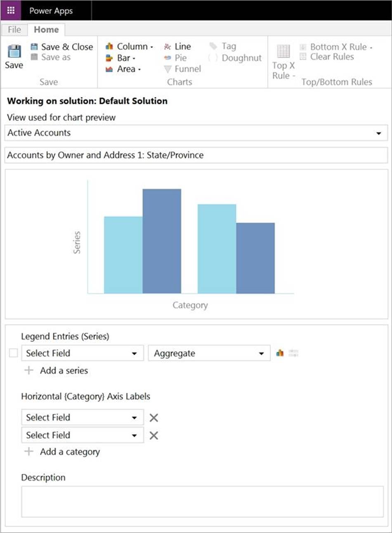Switch to the File tab
Screen dimensions: 392x533
coord(14,30)
